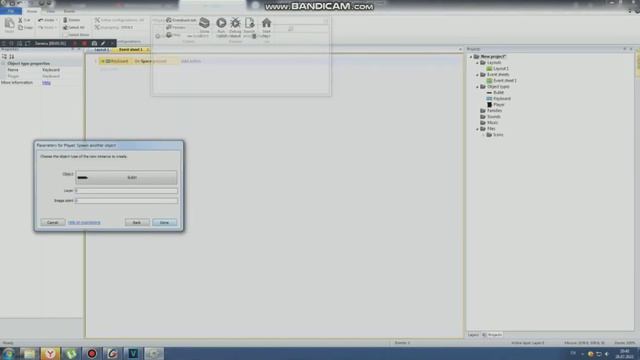This screenshot has height=360, width=640.
Task: Expand the Icons subfolder
Action: pyautogui.click(x=483, y=135)
